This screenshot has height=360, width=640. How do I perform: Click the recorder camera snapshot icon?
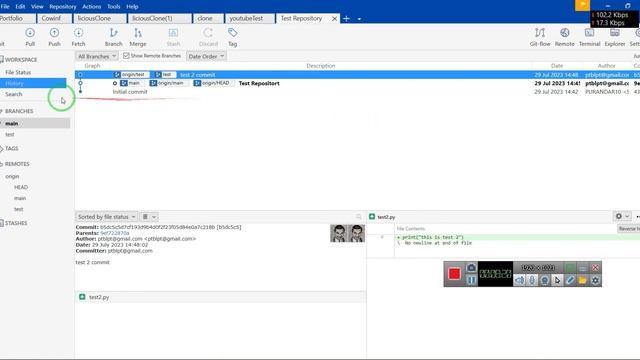(x=471, y=268)
